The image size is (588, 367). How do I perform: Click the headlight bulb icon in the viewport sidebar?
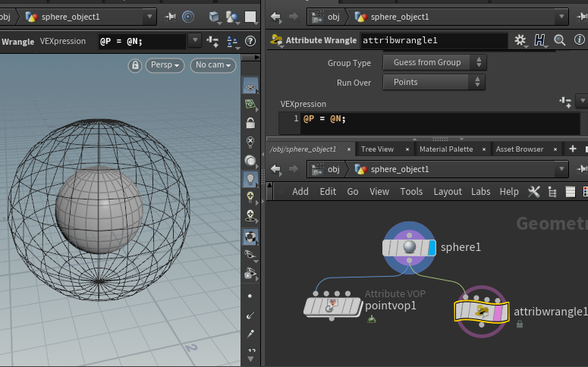point(250,197)
